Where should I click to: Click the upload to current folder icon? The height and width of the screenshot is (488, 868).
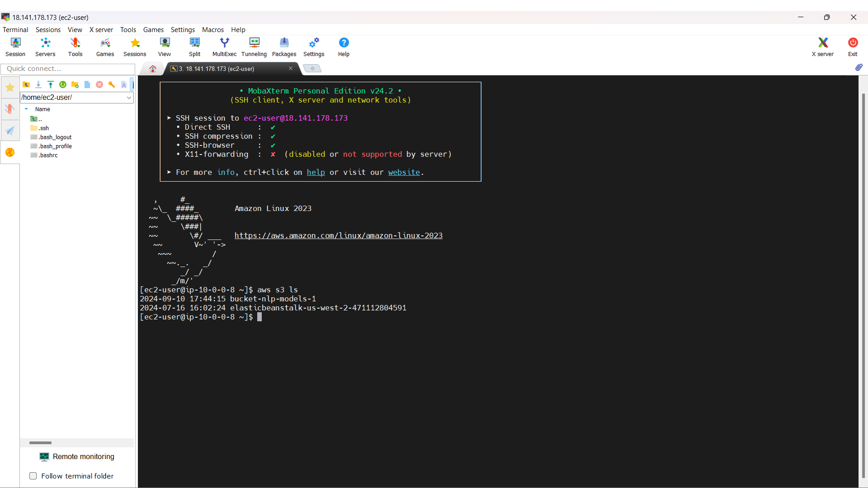[51, 84]
